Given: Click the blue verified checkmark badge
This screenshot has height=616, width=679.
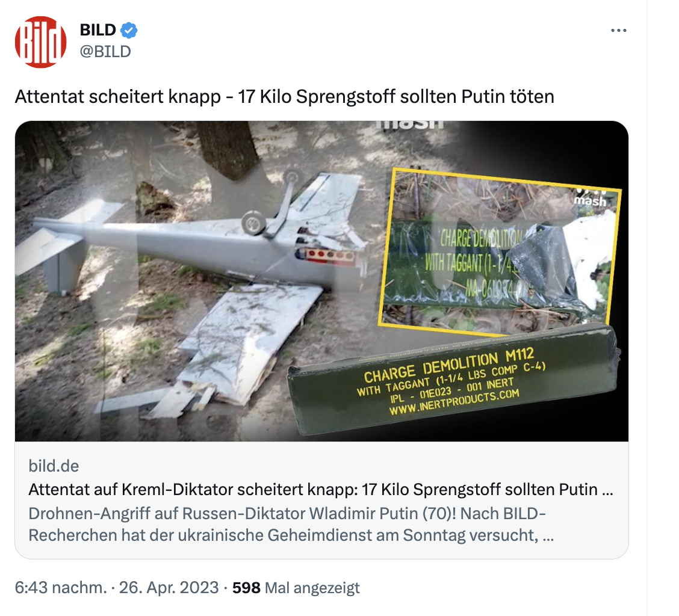Looking at the screenshot, I should (x=129, y=30).
